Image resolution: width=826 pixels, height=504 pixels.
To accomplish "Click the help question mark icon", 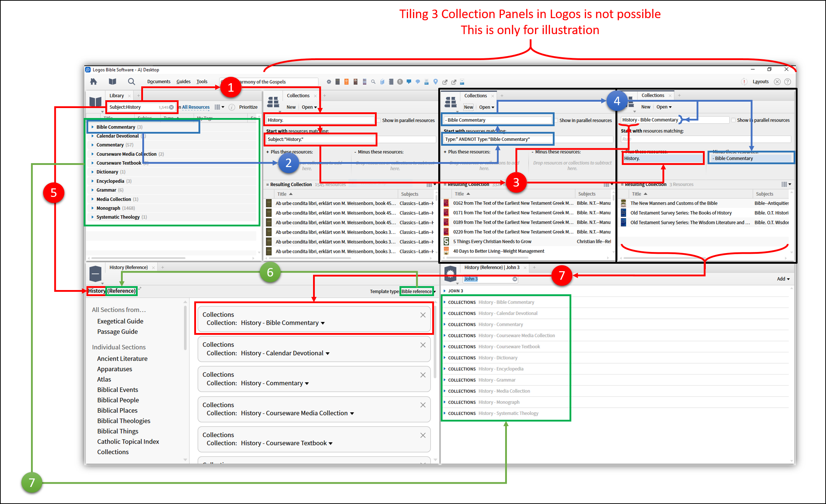I will pyautogui.click(x=788, y=82).
